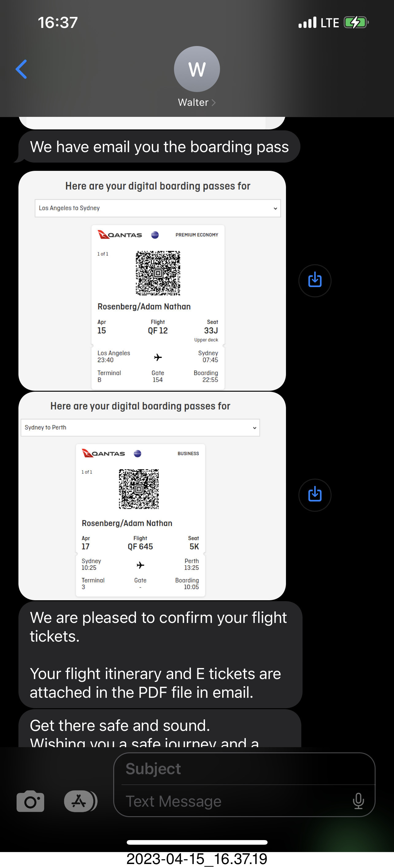This screenshot has width=394, height=868.
Task: Tap the blue back arrow
Action: pos(21,69)
